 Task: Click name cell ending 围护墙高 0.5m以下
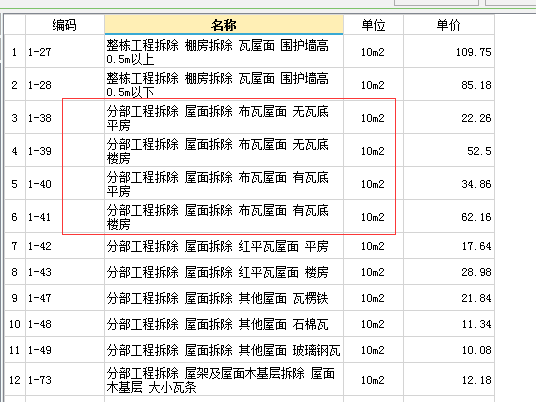(x=224, y=84)
